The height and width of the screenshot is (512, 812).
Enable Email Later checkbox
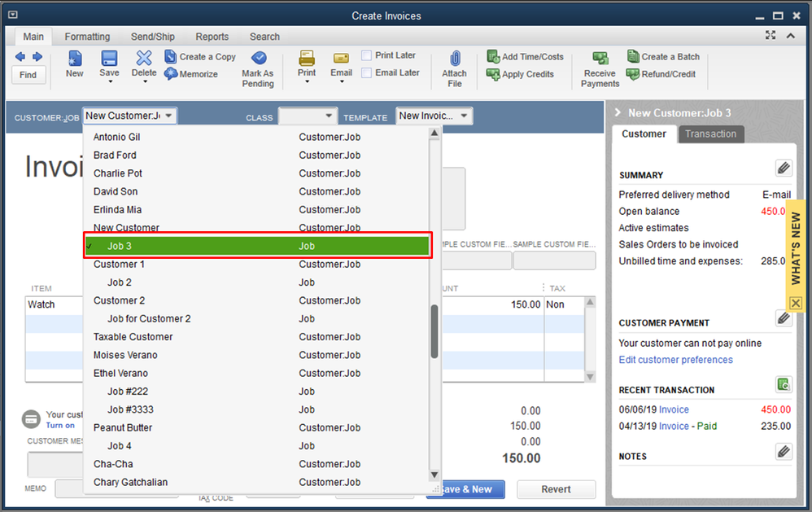tap(367, 73)
